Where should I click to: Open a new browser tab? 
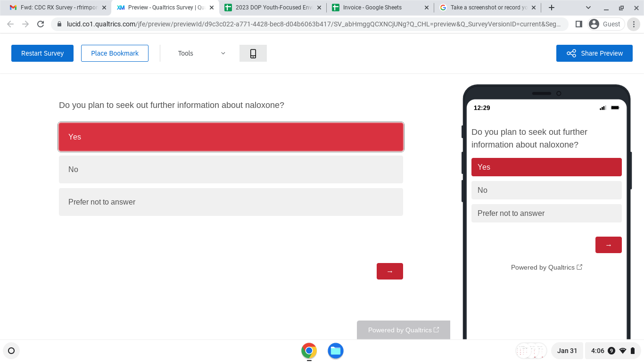[552, 8]
